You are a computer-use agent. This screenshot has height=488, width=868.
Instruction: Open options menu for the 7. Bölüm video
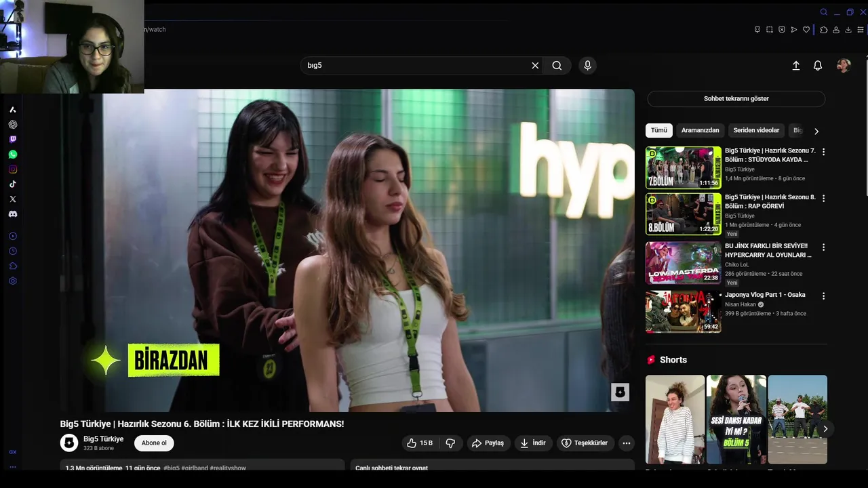823,152
